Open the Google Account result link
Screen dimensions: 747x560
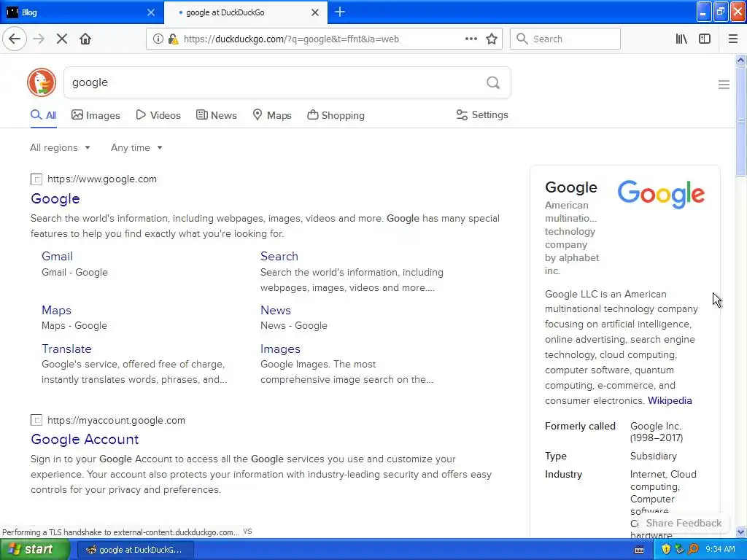(85, 439)
